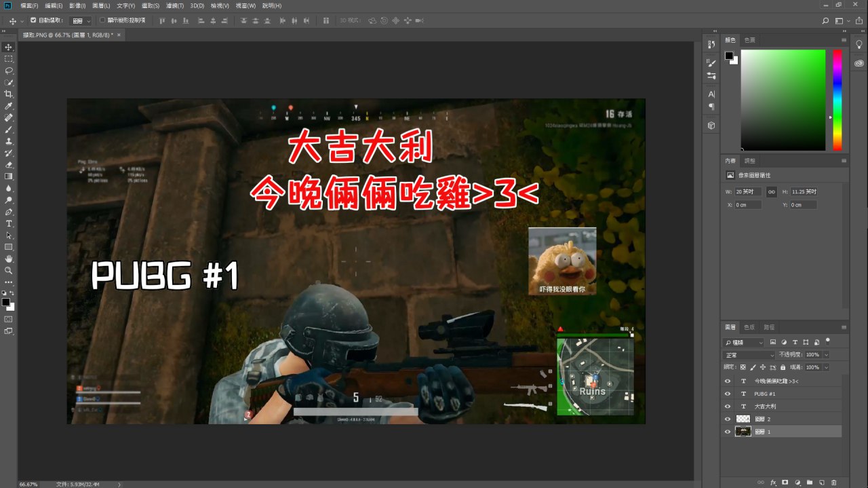Pick a color in the green color field
The height and width of the screenshot is (488, 868).
click(783, 100)
